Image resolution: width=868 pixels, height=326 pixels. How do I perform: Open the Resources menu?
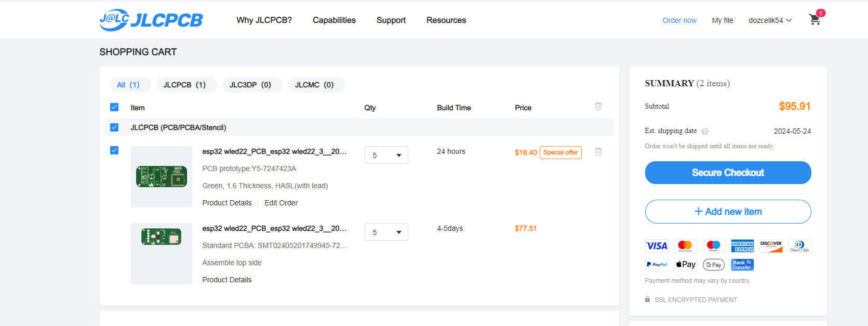(x=446, y=20)
